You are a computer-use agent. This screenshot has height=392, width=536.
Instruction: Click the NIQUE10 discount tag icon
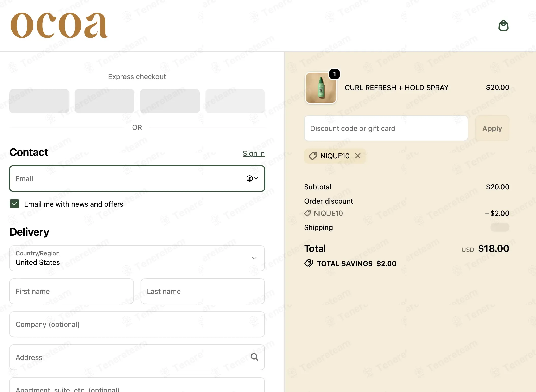coord(313,156)
